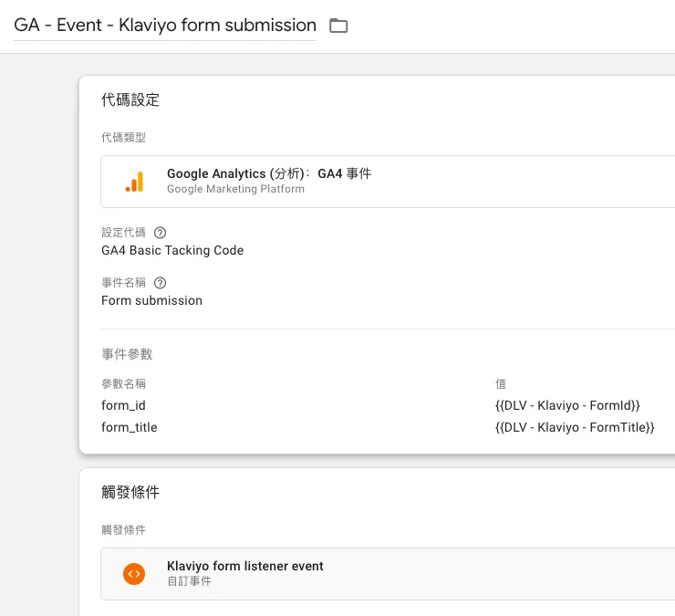Click GA4 Basic Tacking Code value
The image size is (675, 616).
(x=172, y=250)
